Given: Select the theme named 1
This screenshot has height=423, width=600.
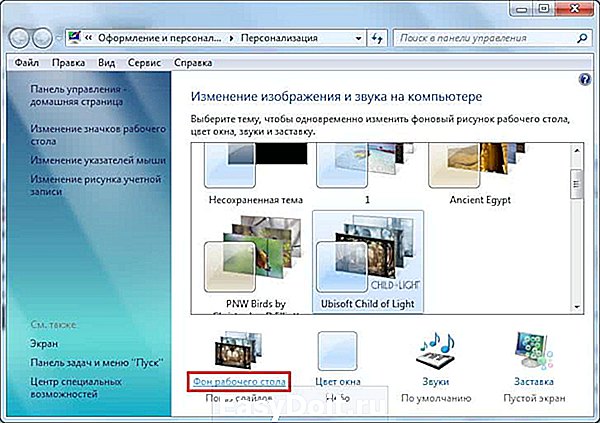Looking at the screenshot, I should (x=367, y=175).
